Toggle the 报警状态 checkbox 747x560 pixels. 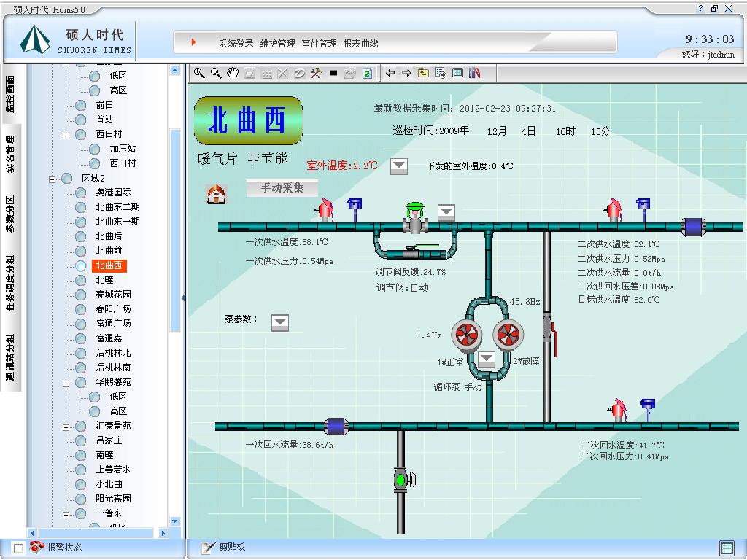[x=18, y=548]
